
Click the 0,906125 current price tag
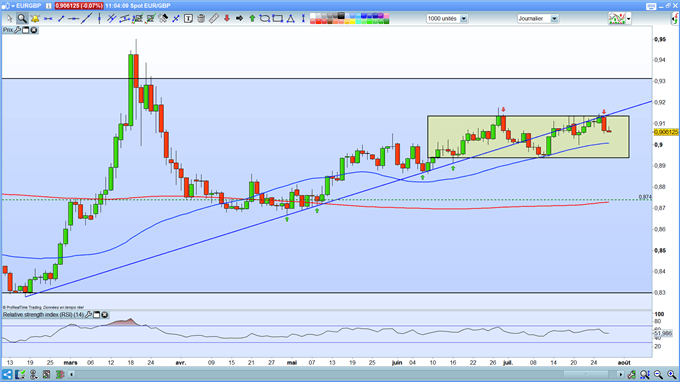(666, 132)
